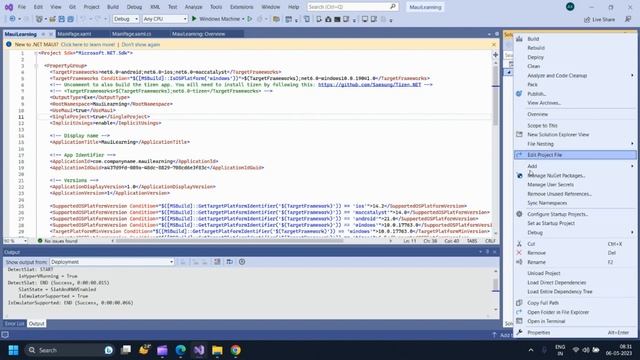Click the TABS indicator in editor status
The height and width of the screenshot is (360, 640).
tap(472, 241)
